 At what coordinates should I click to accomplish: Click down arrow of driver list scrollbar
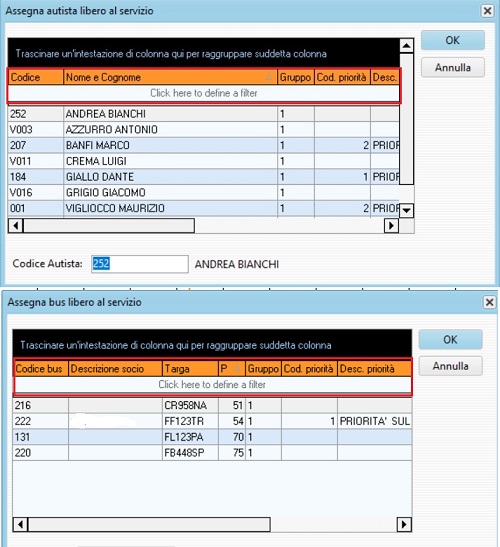pyautogui.click(x=406, y=210)
